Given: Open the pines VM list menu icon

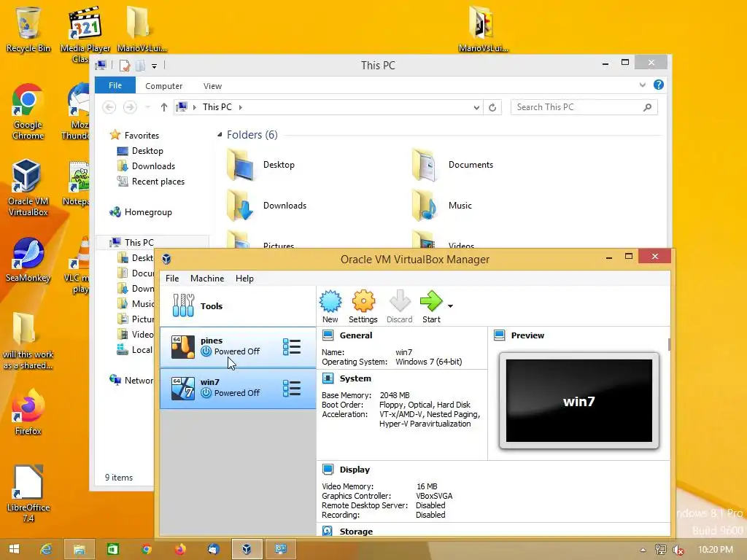Looking at the screenshot, I should 292,346.
